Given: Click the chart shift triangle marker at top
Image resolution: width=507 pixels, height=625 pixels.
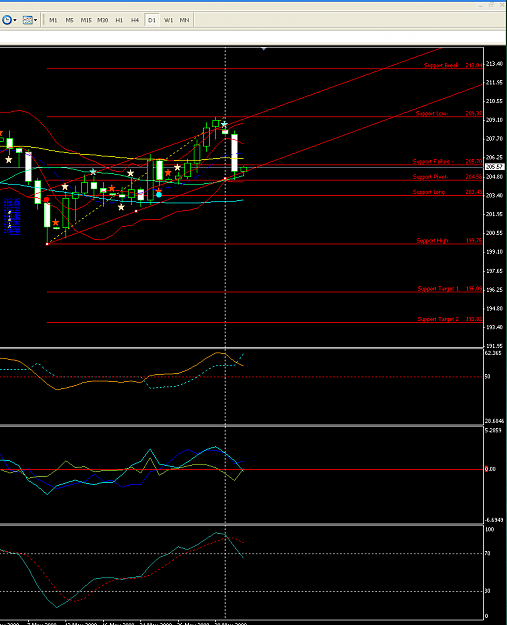Looking at the screenshot, I should click(x=263, y=49).
